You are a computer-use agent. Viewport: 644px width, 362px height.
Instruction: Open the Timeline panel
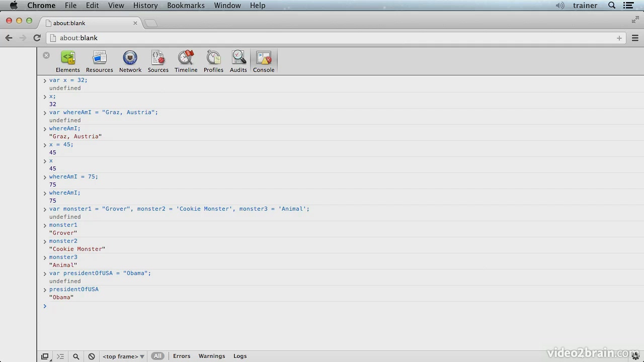(x=186, y=62)
